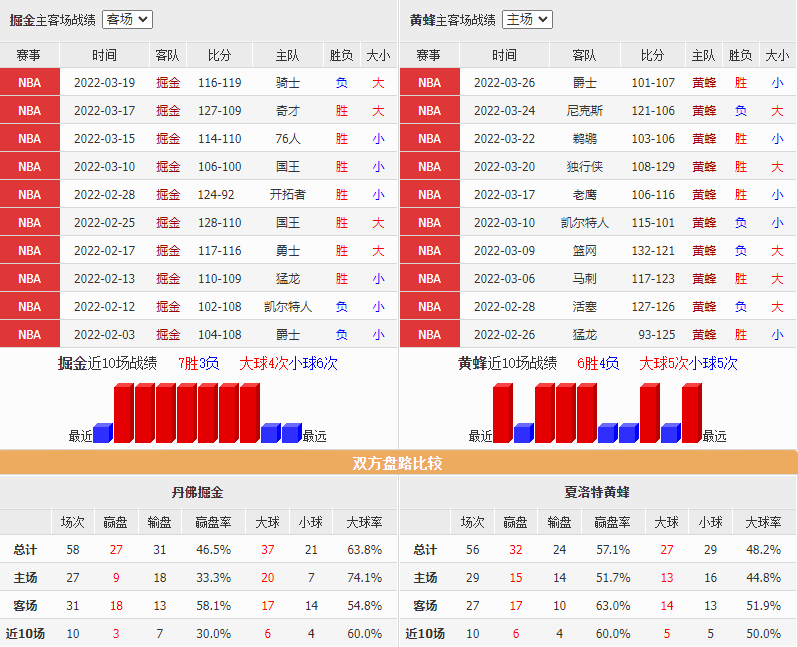Click the 双方盘路比较 section header
Image resolution: width=798 pixels, height=647 pixels.
tap(398, 463)
